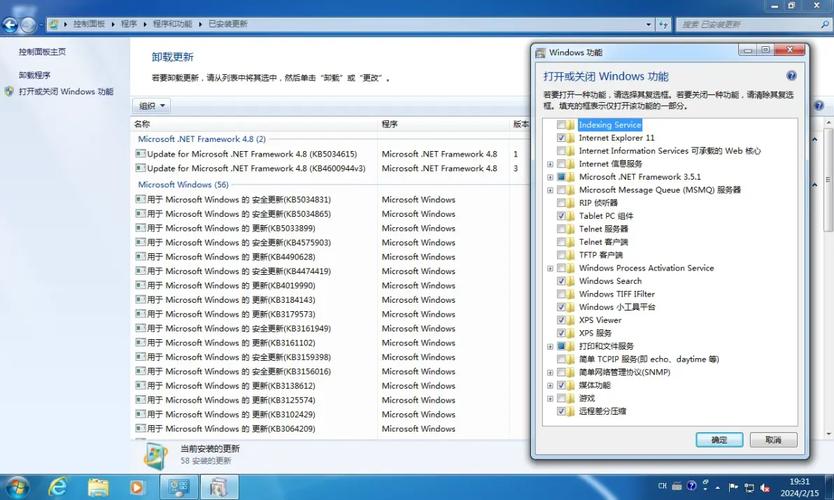The image size is (834, 500).
Task: Expand 打印和文件服务 node
Action: click(550, 346)
